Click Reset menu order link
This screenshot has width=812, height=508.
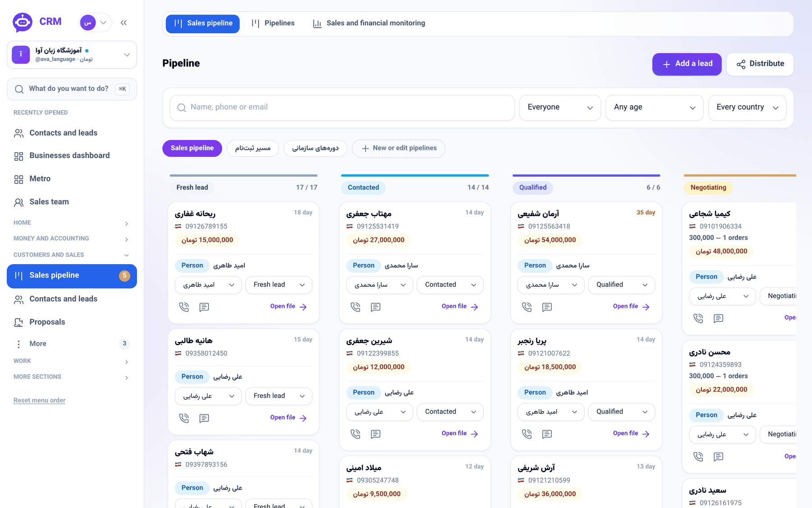coord(39,400)
